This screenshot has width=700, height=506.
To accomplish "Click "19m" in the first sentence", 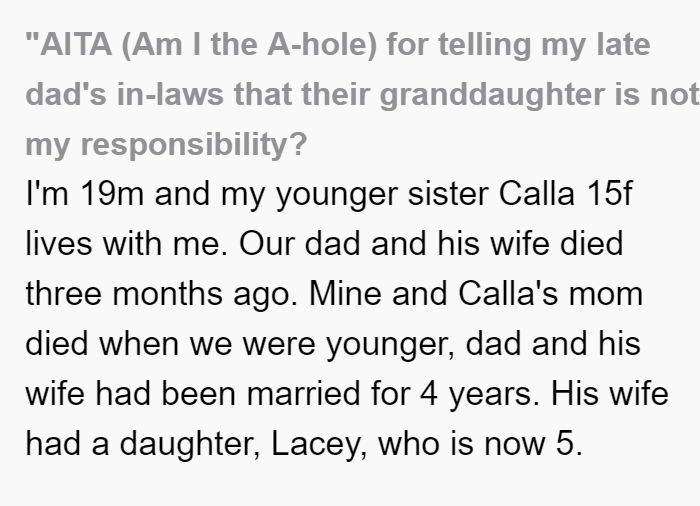I will pos(112,194).
